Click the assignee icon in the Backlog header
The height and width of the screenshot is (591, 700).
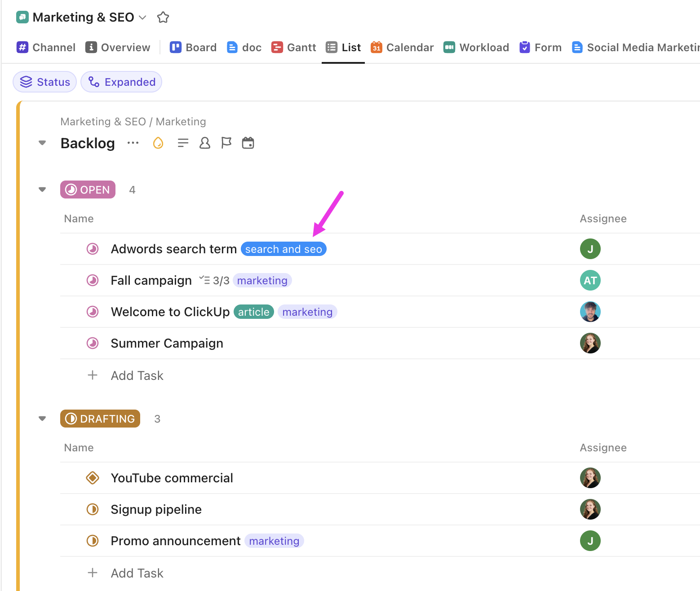click(204, 143)
